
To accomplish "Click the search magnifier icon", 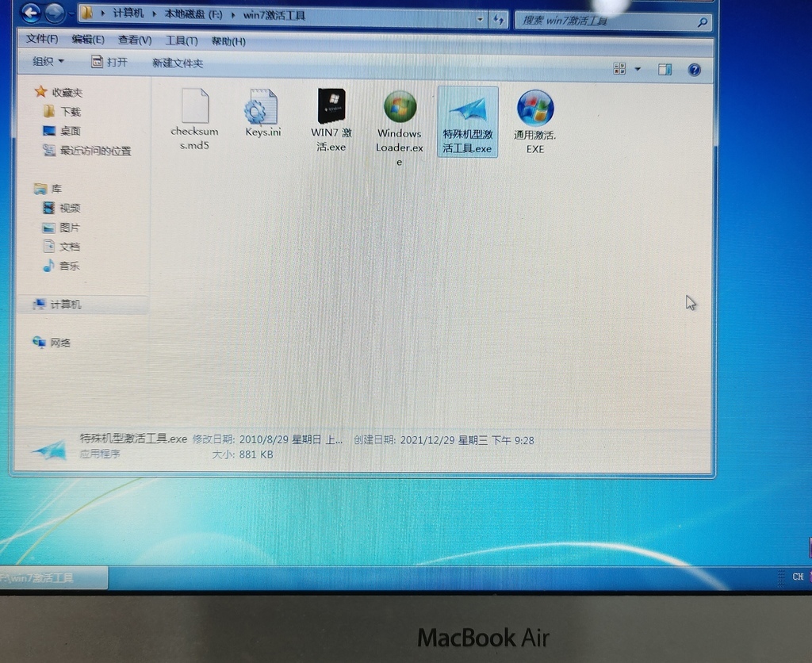I will [x=703, y=22].
